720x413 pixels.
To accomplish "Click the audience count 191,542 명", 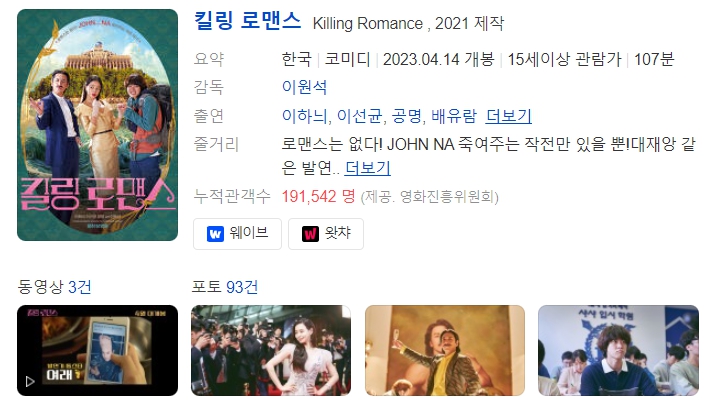I will [318, 197].
